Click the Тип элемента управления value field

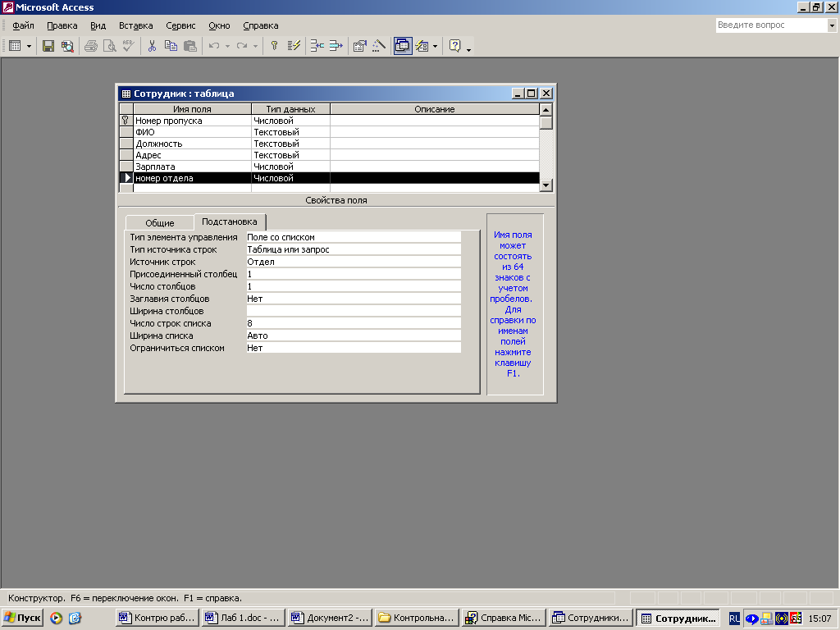coord(353,237)
